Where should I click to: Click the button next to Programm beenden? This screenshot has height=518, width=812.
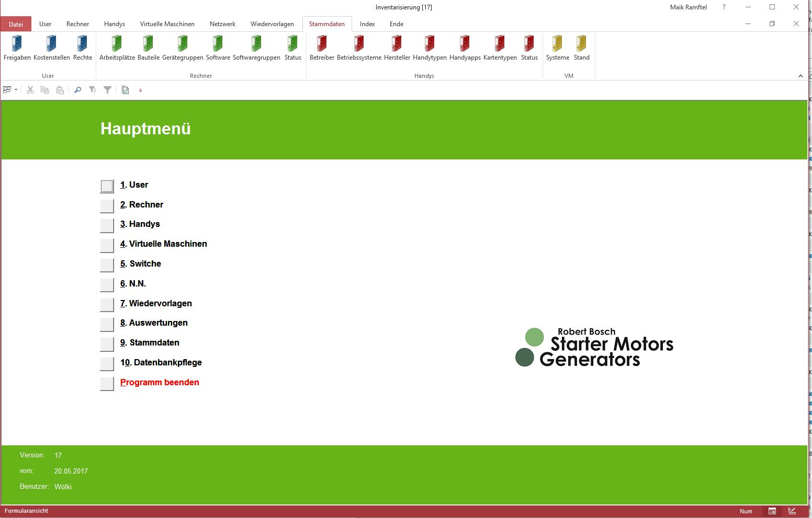(x=107, y=384)
